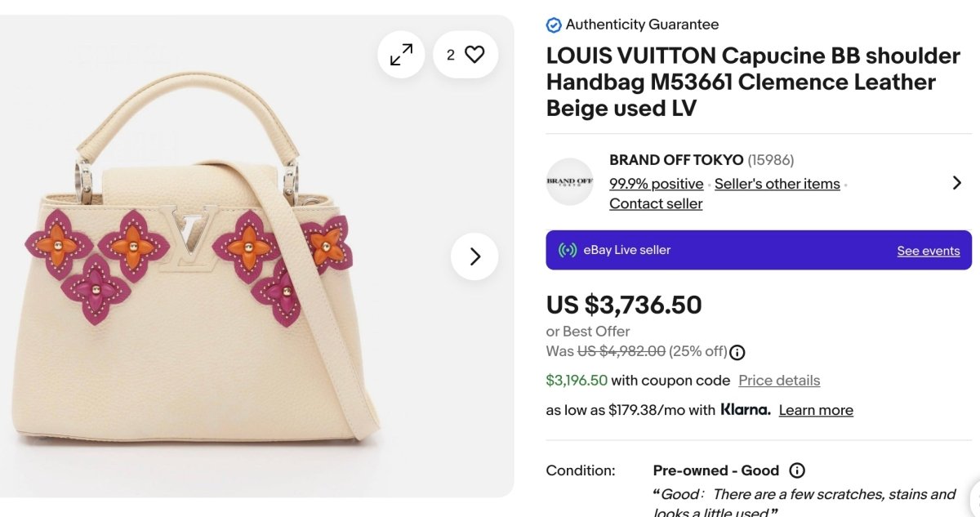The image size is (980, 517).
Task: Show info icon next to Pre-owned - Good
Action: click(x=797, y=470)
